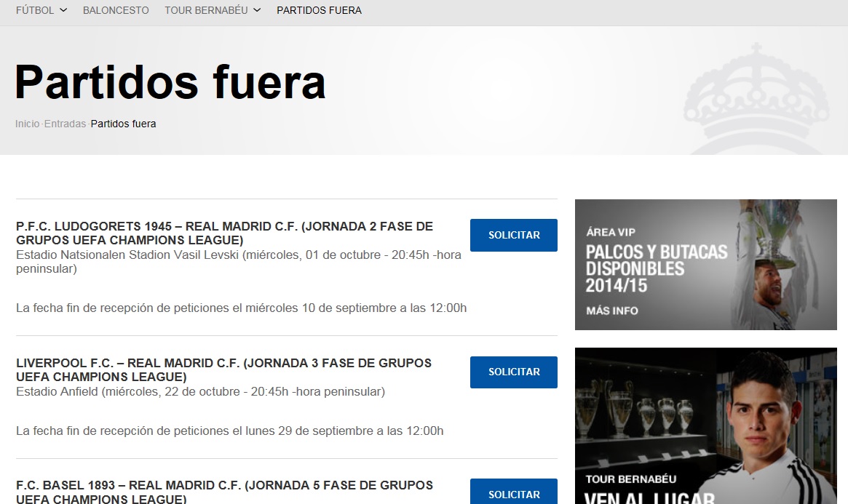Expand the FÚTBOL dropdown chevron
This screenshot has width=848, height=504.
(63, 10)
